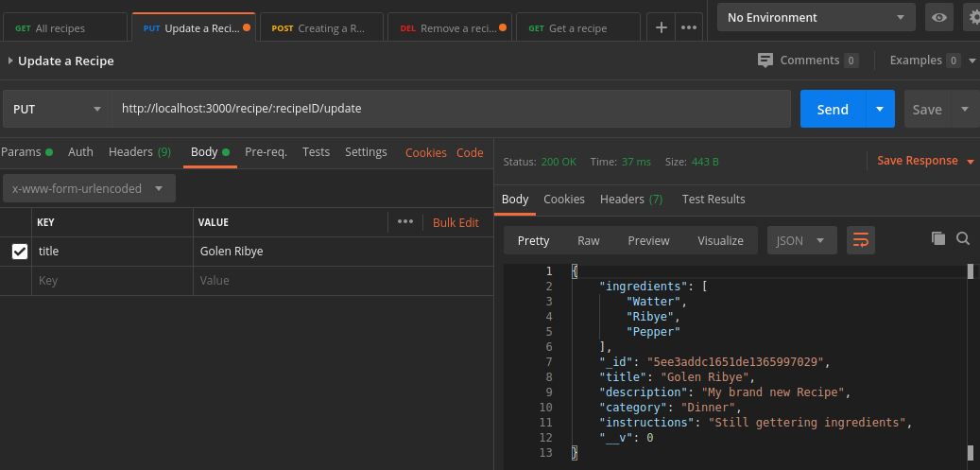
Task: Open the Pre-req. script tab
Action: 266,152
